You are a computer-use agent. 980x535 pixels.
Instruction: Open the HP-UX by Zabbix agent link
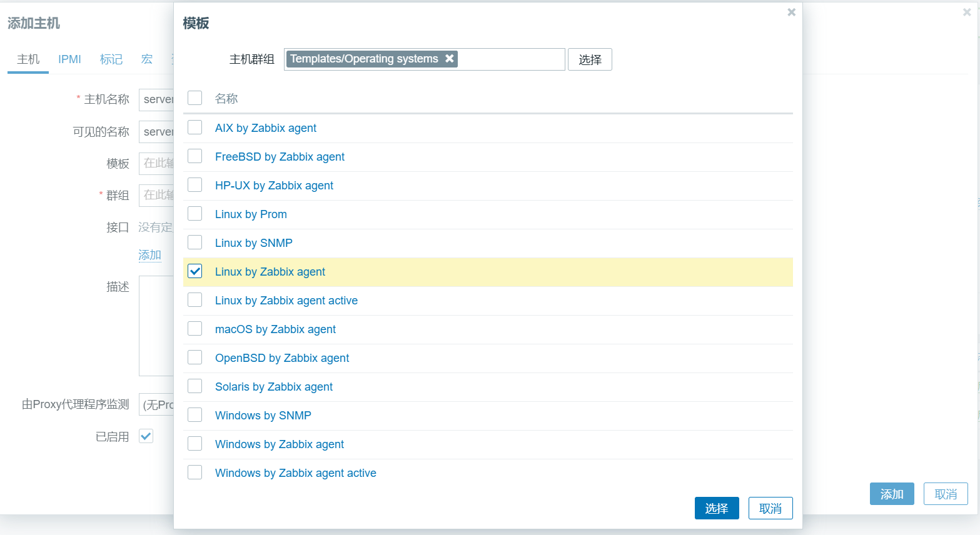click(274, 186)
